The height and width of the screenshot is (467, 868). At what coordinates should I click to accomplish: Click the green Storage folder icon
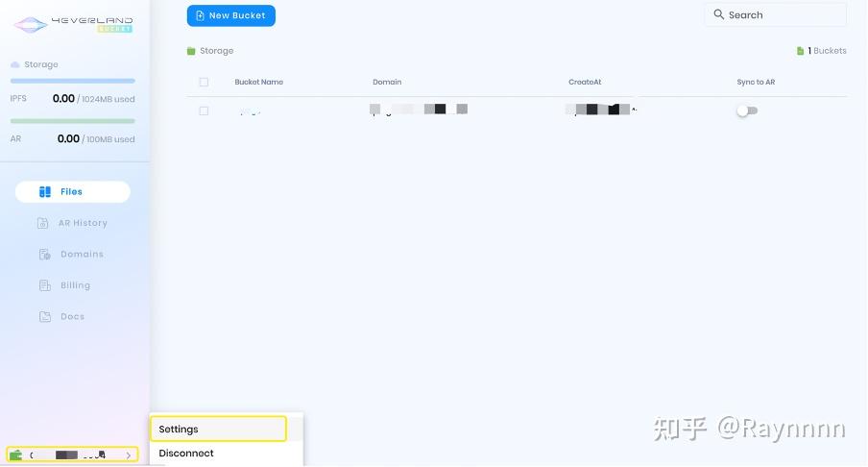pyautogui.click(x=191, y=51)
